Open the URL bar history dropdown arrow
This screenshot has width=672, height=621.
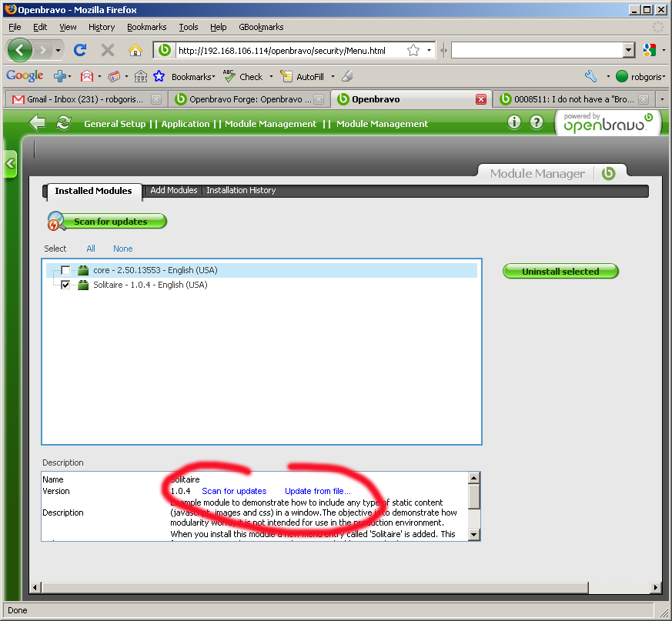429,51
